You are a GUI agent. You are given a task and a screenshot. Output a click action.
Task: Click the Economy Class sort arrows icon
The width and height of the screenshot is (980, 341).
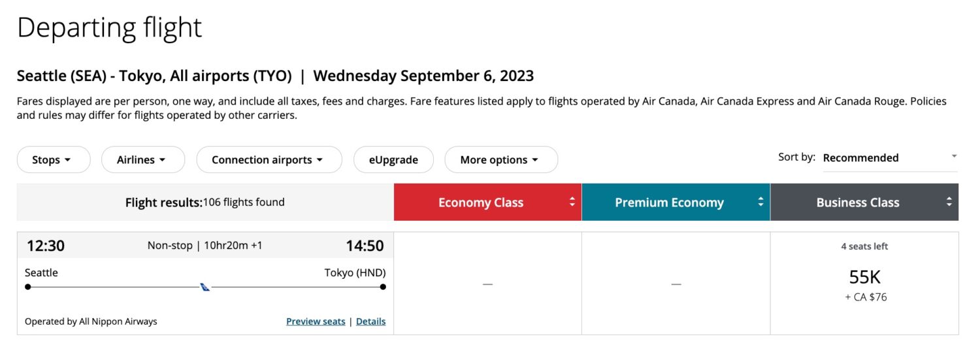pyautogui.click(x=572, y=203)
